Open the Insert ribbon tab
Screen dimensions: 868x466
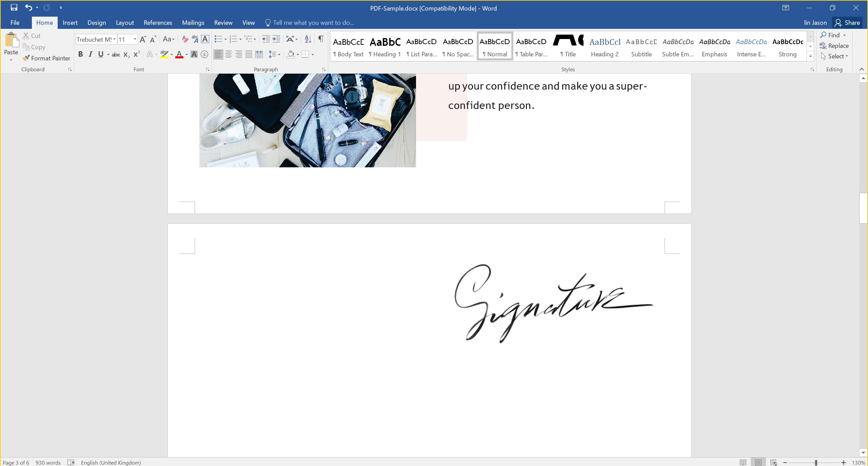coord(70,22)
